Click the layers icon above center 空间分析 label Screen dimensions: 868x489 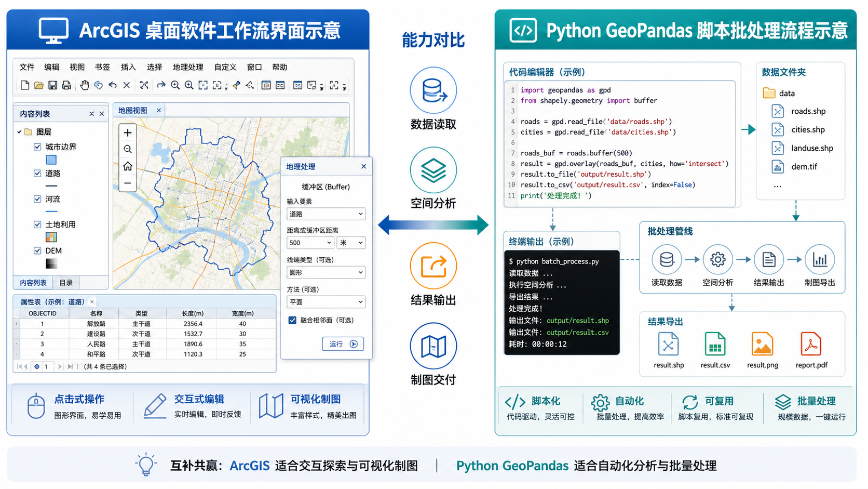433,170
